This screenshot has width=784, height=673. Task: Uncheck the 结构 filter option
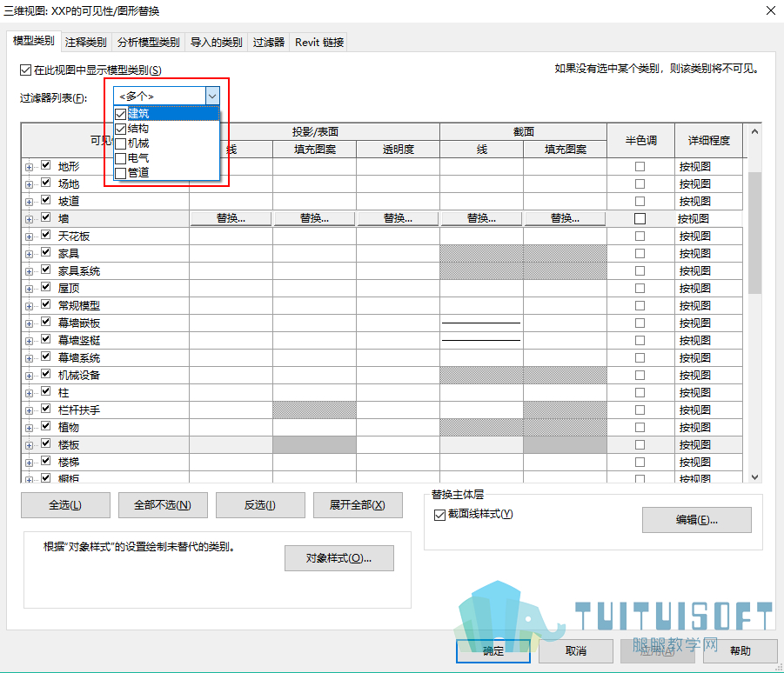pyautogui.click(x=120, y=129)
